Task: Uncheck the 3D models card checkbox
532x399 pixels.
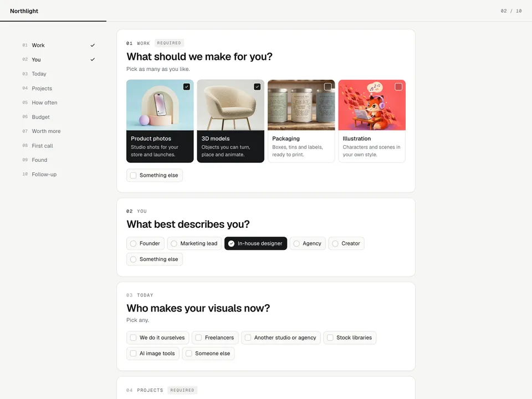Action: tap(257, 87)
